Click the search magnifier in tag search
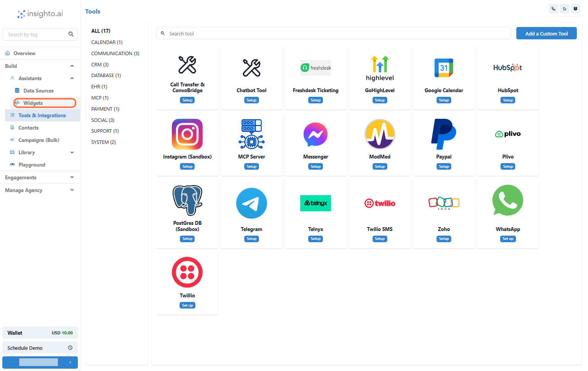This screenshot has width=588, height=371. coord(71,34)
